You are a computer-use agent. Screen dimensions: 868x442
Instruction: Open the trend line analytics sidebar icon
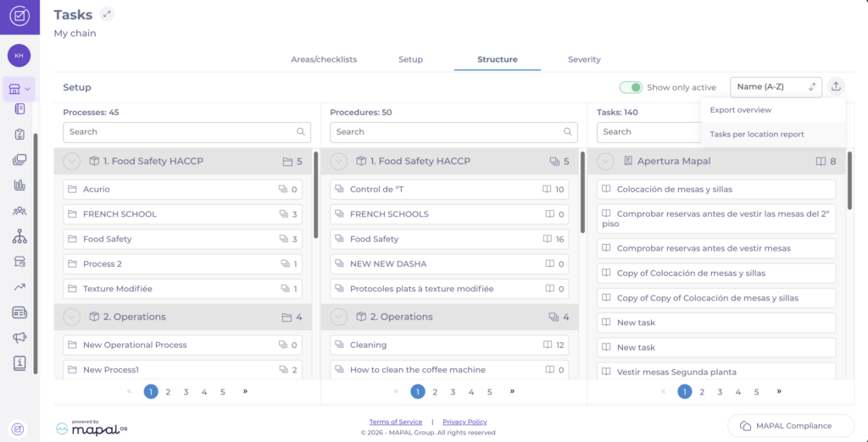[19, 287]
